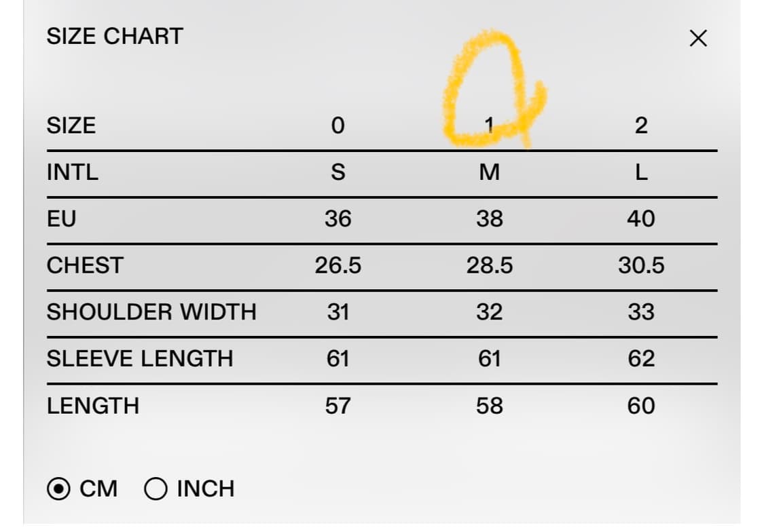Close the size chart popup
This screenshot has height=532, width=764.
coord(697,39)
